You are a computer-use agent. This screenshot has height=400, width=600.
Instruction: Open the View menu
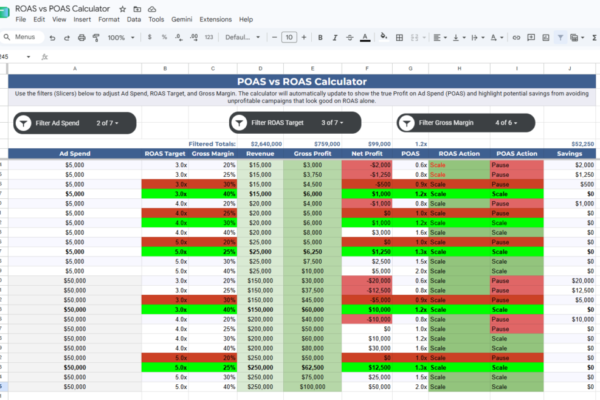(x=59, y=20)
